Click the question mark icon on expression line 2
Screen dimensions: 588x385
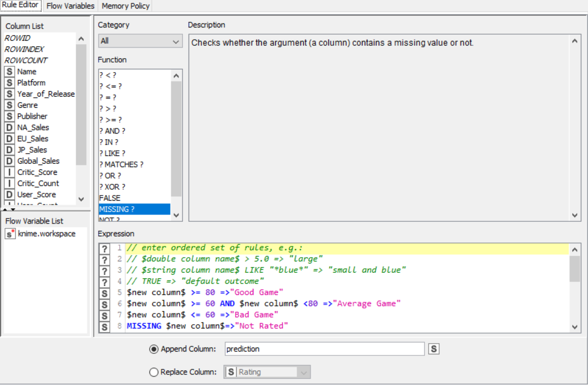105,260
